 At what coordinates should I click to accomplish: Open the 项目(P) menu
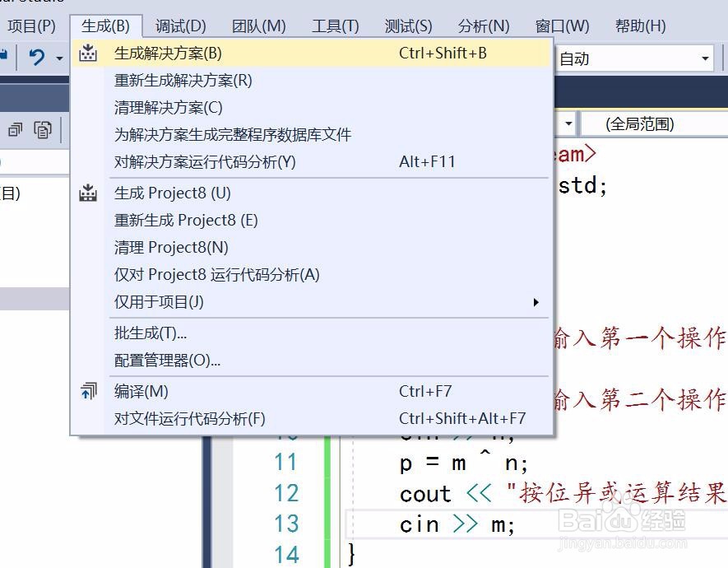(31, 26)
